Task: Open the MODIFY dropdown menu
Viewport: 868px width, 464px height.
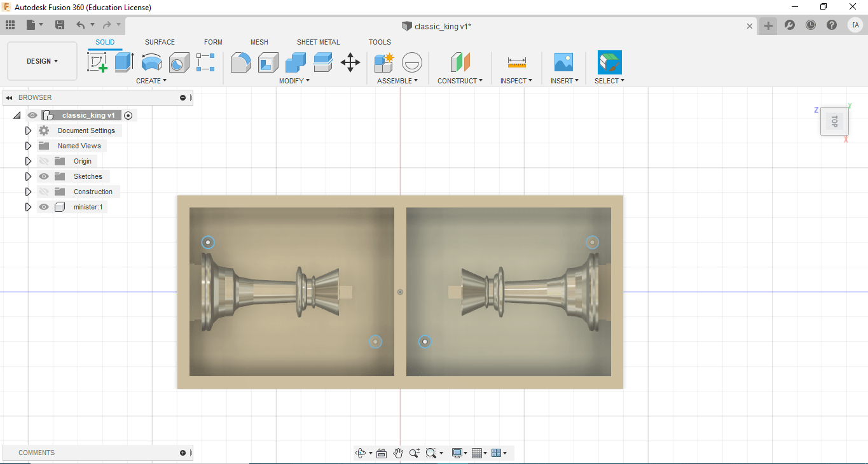Action: pyautogui.click(x=294, y=81)
